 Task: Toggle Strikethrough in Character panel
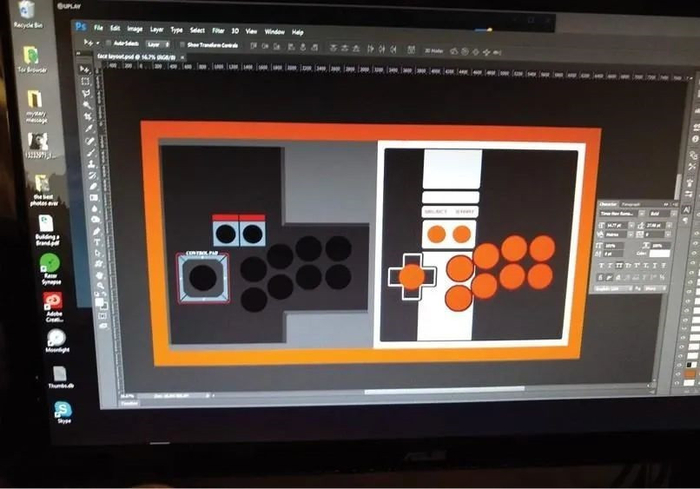click(x=664, y=266)
